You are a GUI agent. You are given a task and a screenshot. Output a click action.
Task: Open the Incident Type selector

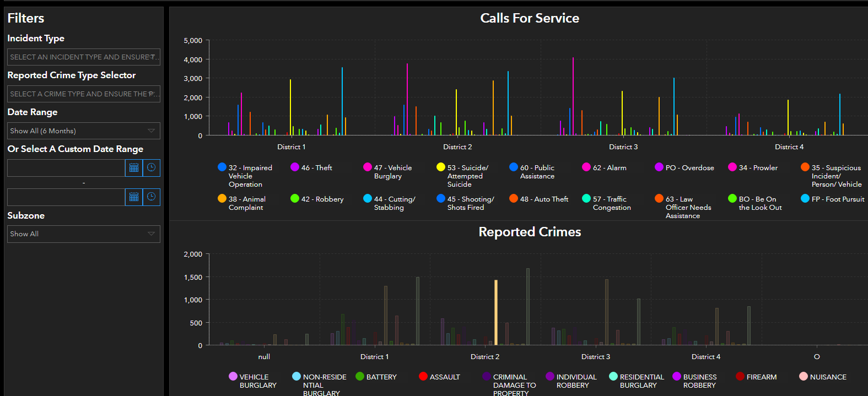[84, 57]
